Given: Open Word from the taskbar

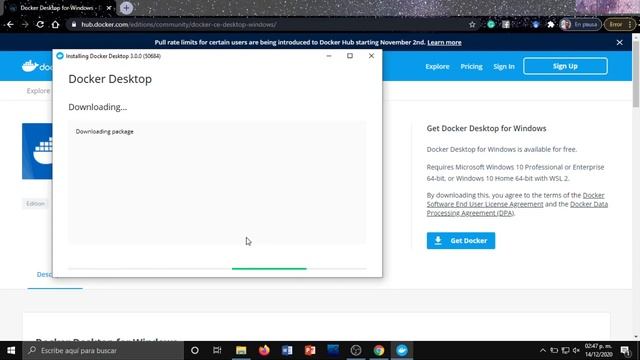Looking at the screenshot, I should coord(287,350).
